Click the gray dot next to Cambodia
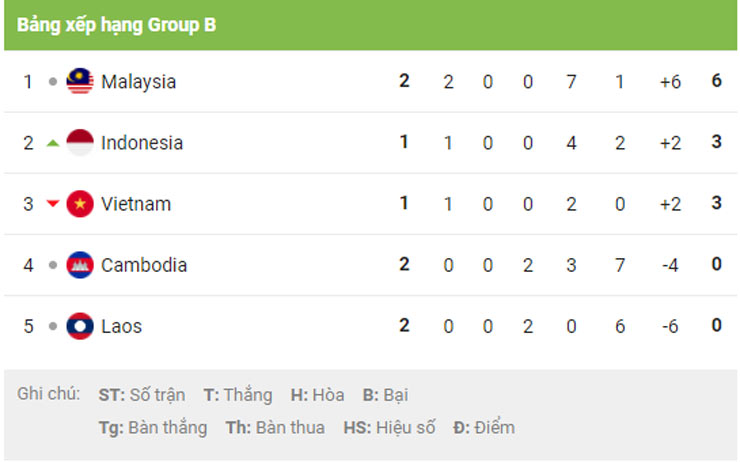The width and height of the screenshot is (740, 462). [x=53, y=265]
